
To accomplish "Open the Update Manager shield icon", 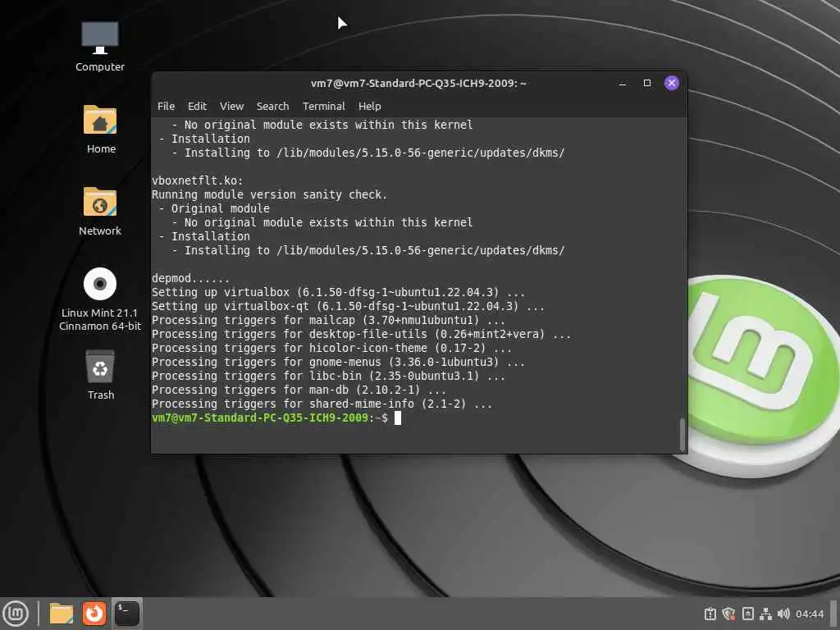I will [x=728, y=614].
